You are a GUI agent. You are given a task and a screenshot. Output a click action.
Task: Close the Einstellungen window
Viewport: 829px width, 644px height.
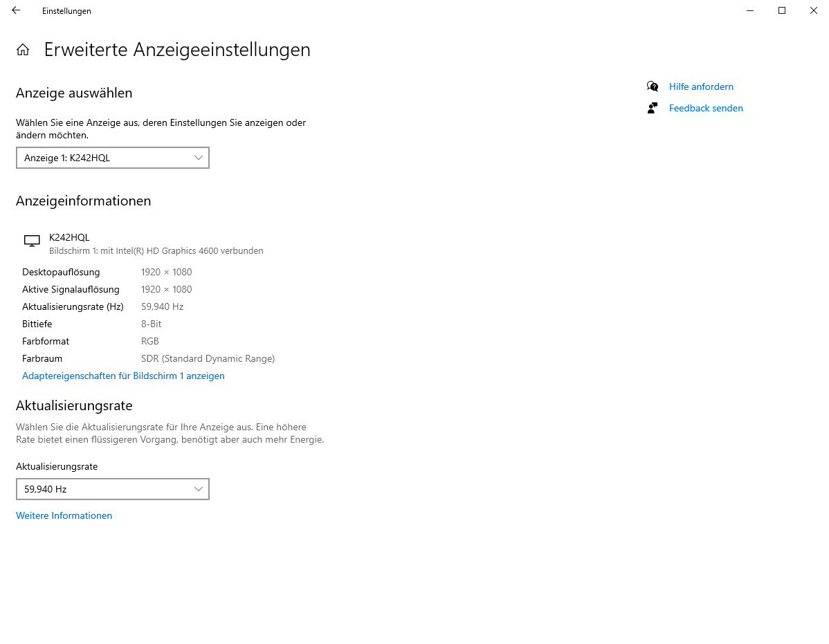pos(814,10)
